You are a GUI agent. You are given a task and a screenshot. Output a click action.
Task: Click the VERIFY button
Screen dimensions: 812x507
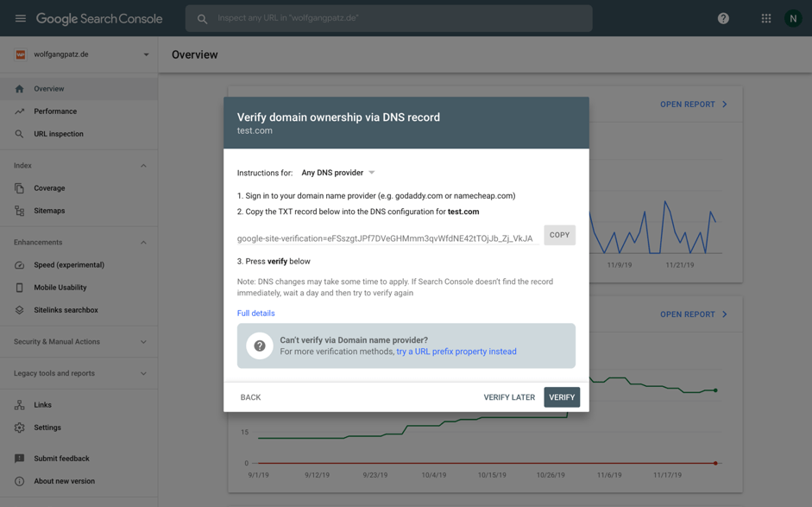point(562,397)
